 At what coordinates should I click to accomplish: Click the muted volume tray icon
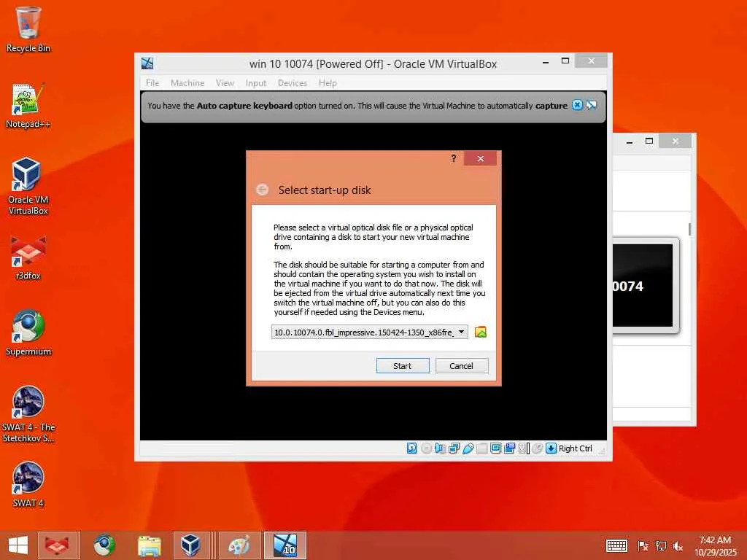coord(678,545)
